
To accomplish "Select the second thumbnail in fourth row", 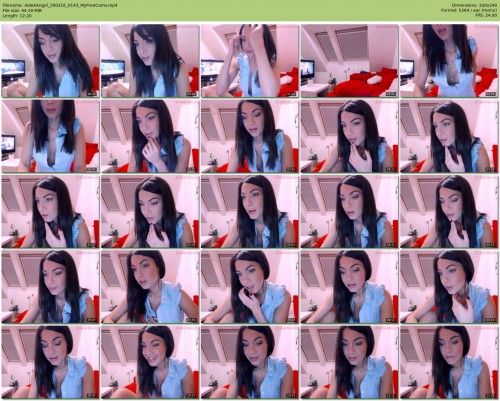I will click(150, 287).
